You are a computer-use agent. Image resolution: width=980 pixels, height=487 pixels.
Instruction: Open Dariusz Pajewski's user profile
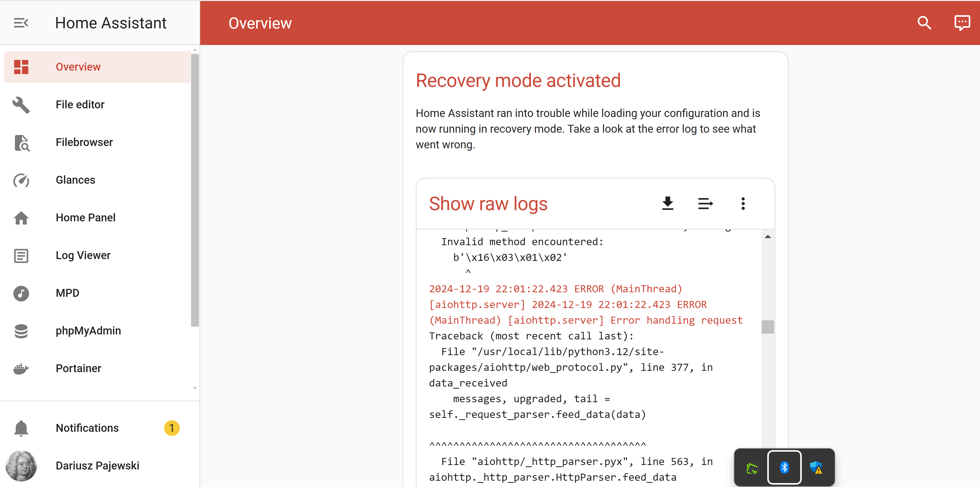click(97, 466)
